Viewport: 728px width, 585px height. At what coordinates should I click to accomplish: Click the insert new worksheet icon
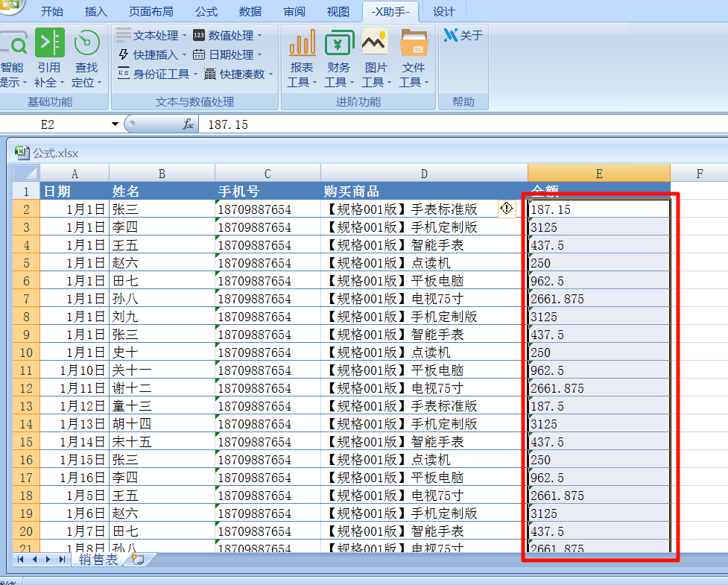138,559
